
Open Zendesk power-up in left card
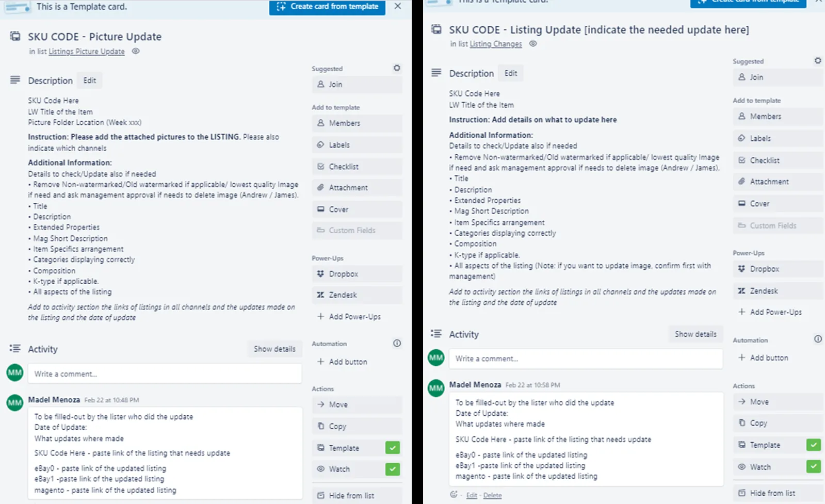(357, 295)
